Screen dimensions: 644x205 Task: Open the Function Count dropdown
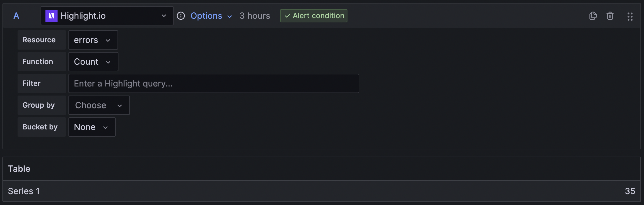coord(93,62)
